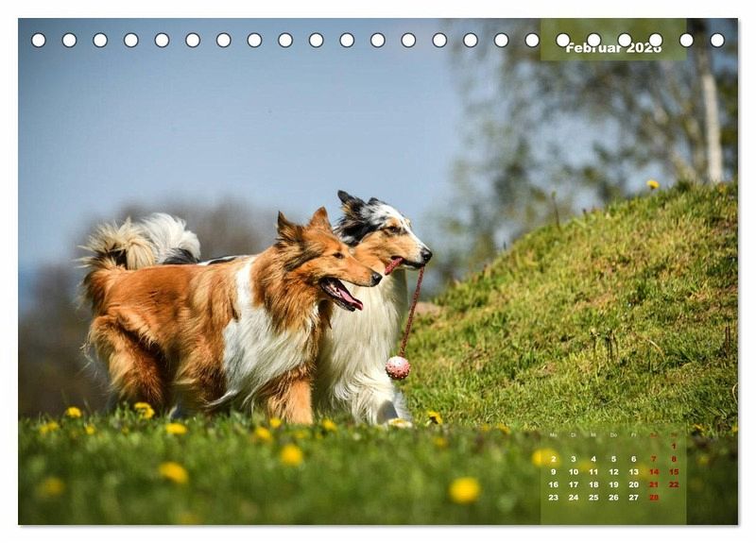Click the large blurred dandelion left of calendar
The image size is (756, 543).
click(x=464, y=489)
